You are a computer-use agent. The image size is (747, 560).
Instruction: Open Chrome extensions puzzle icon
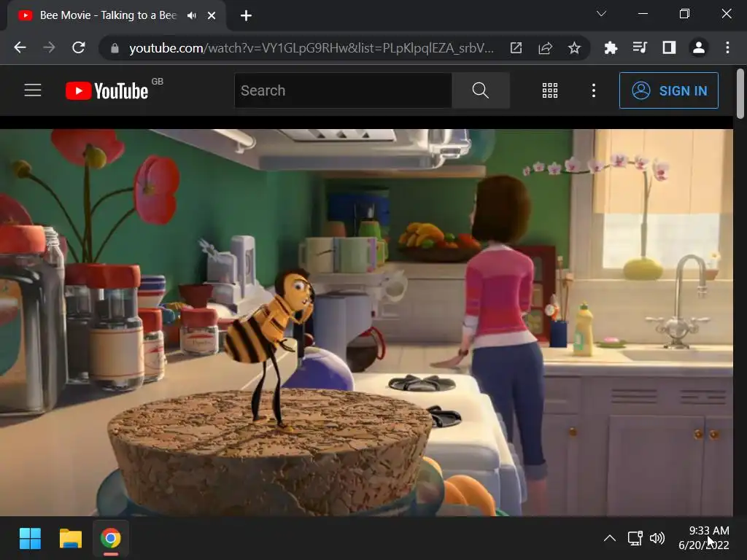click(611, 47)
